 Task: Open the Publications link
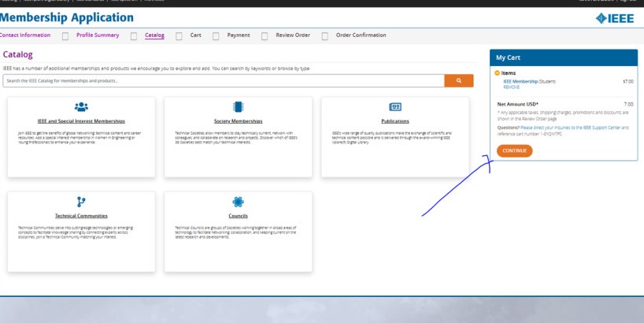coord(395,121)
